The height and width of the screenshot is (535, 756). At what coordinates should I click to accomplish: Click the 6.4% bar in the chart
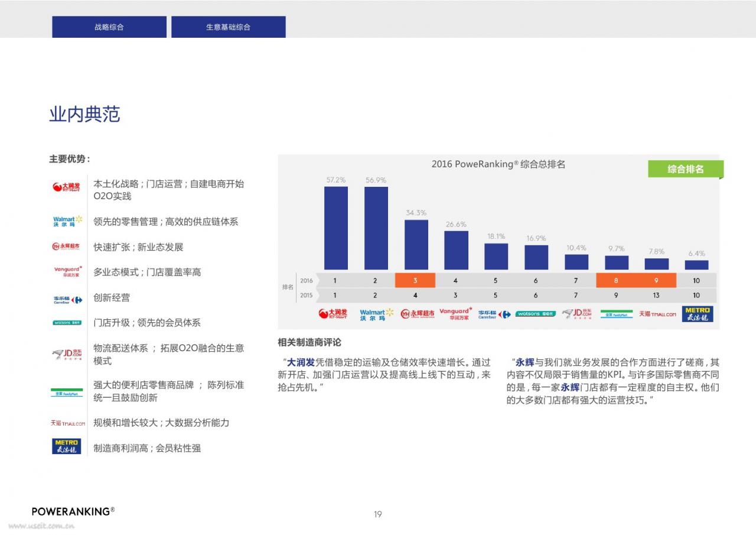coord(697,265)
